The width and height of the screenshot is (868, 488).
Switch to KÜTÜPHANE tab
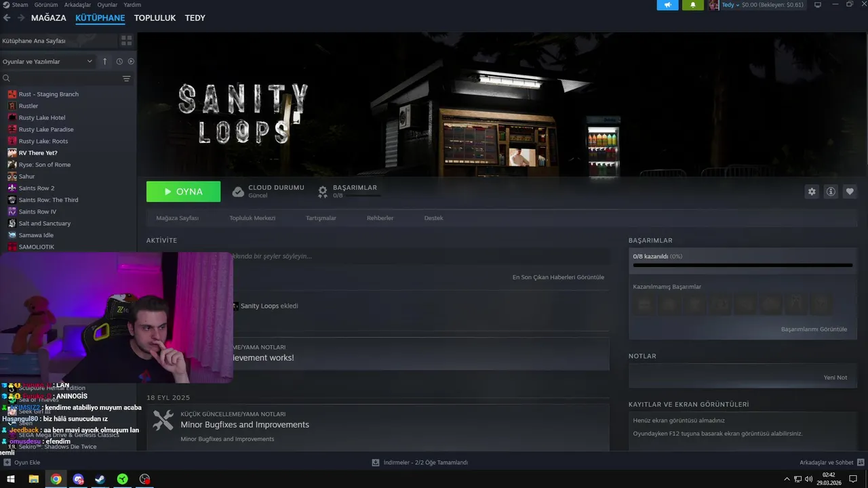(x=100, y=18)
